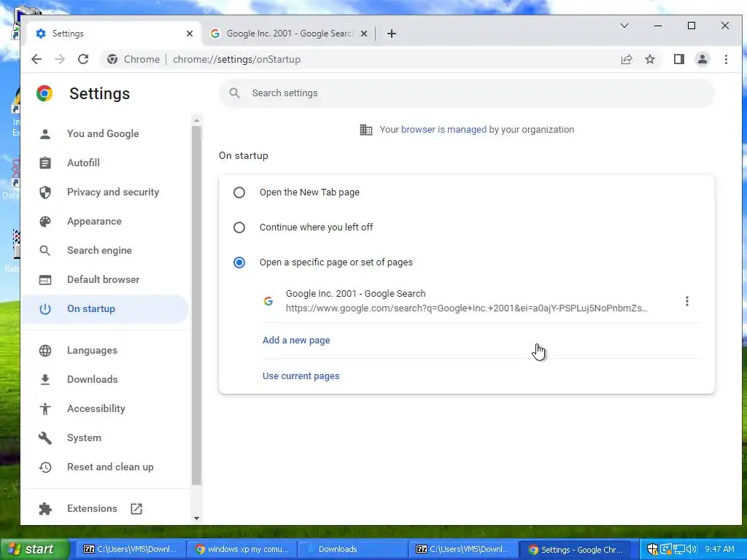Click sidebar scrollbar down arrow
The image size is (747, 560).
196,518
